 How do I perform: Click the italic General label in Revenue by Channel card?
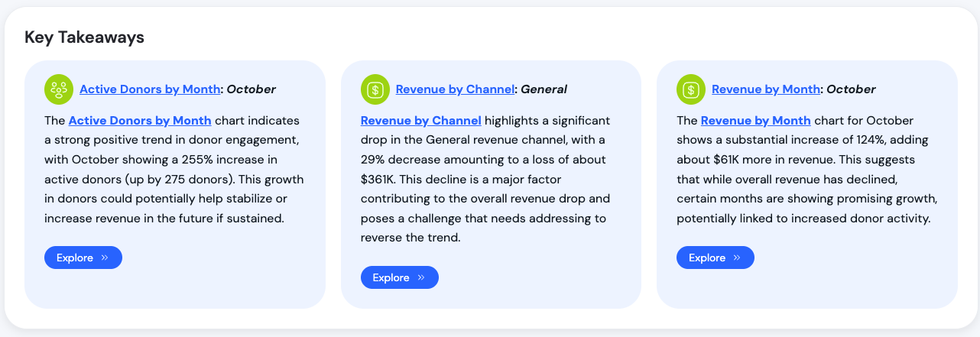coord(544,89)
